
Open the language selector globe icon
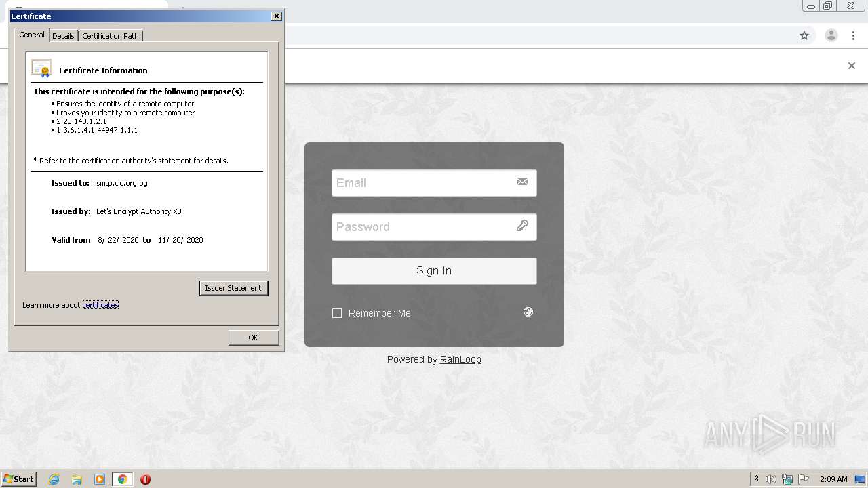coord(528,312)
